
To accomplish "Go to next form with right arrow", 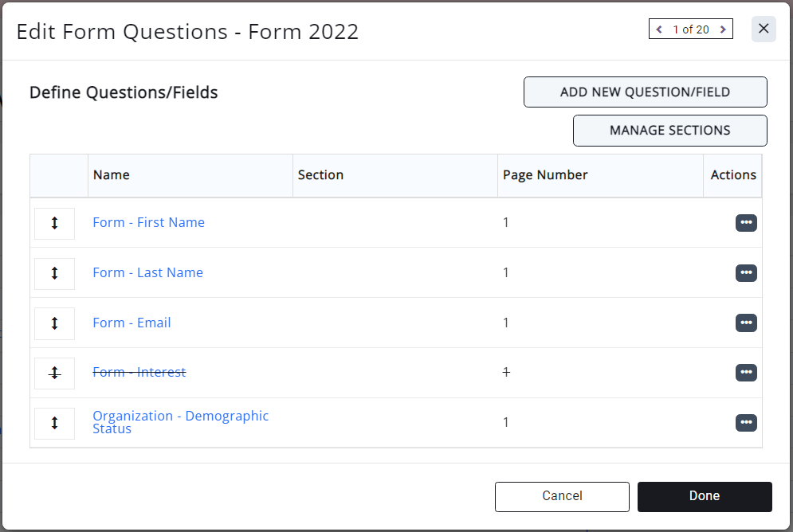I will [x=723, y=29].
